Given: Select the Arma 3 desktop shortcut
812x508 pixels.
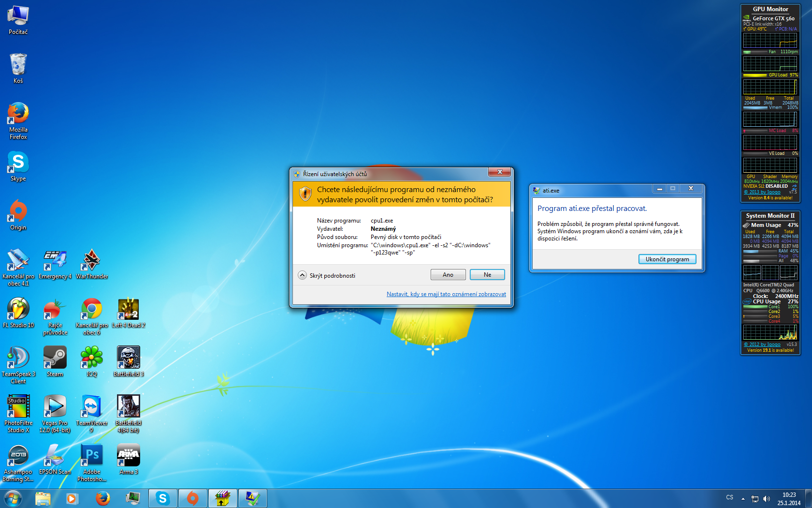Looking at the screenshot, I should [x=129, y=460].
